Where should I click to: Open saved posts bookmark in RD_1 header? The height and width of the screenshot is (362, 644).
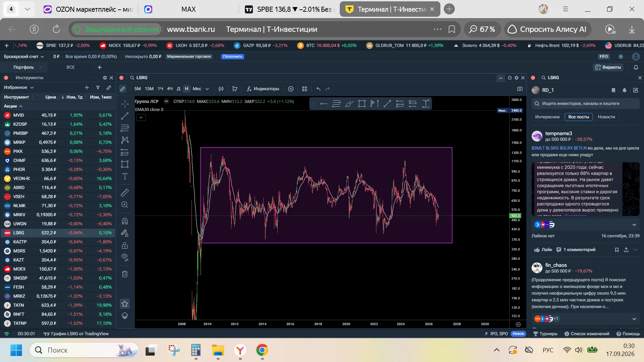tap(613, 90)
